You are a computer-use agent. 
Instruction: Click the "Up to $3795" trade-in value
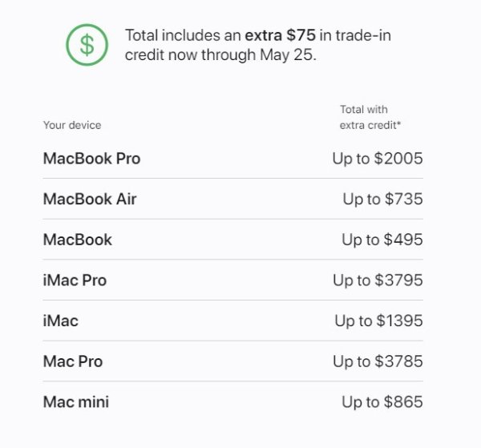(x=378, y=281)
